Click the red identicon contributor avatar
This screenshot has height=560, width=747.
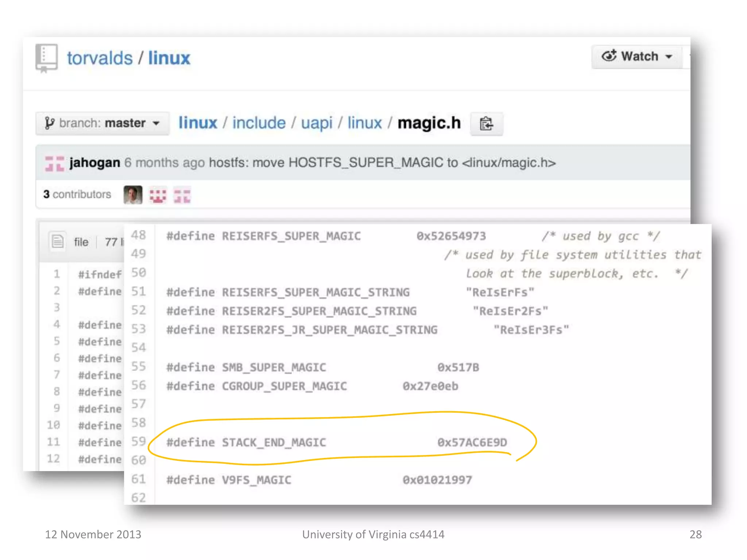point(158,195)
